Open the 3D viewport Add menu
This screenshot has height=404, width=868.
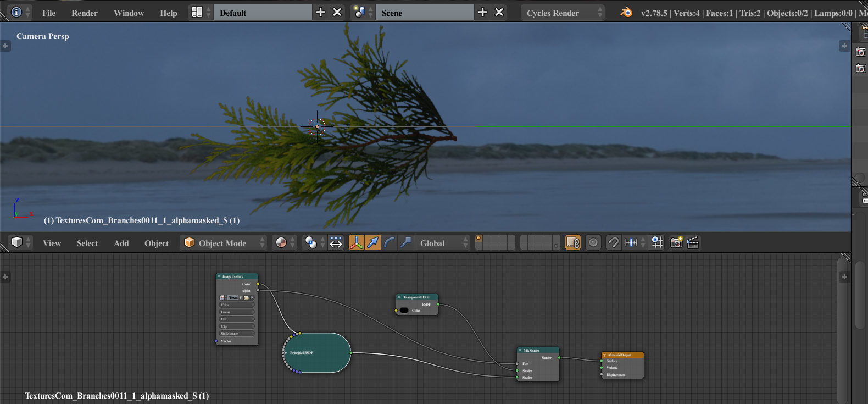point(121,243)
